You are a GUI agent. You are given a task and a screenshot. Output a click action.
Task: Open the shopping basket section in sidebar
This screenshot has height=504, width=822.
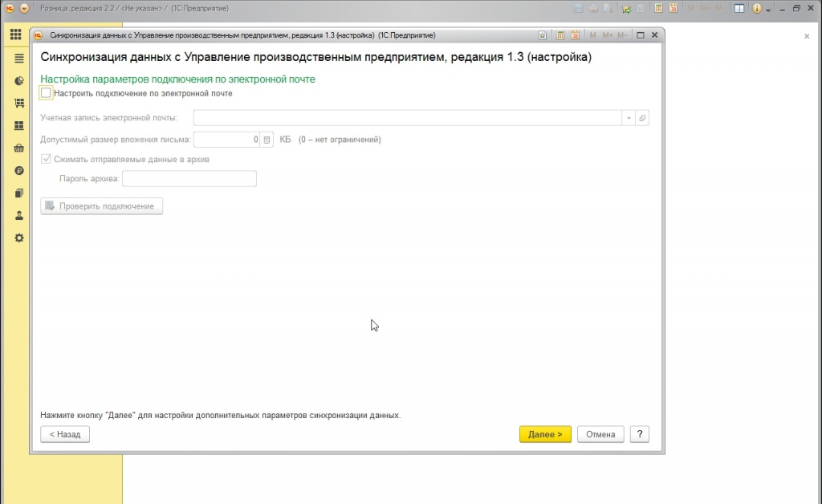19,148
